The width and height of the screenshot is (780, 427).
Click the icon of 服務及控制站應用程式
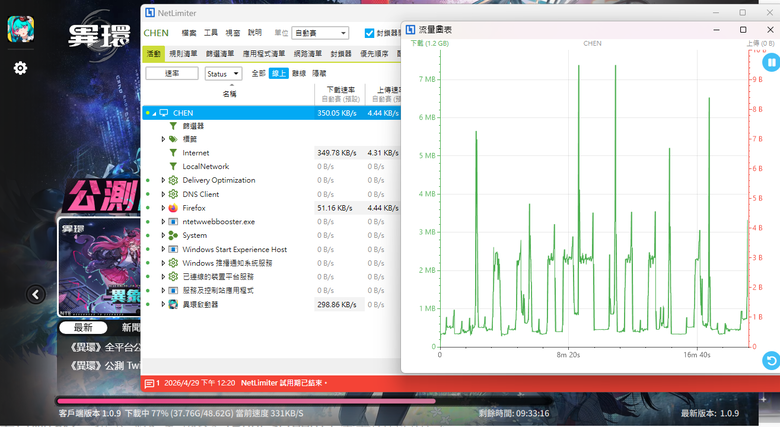[x=173, y=290]
